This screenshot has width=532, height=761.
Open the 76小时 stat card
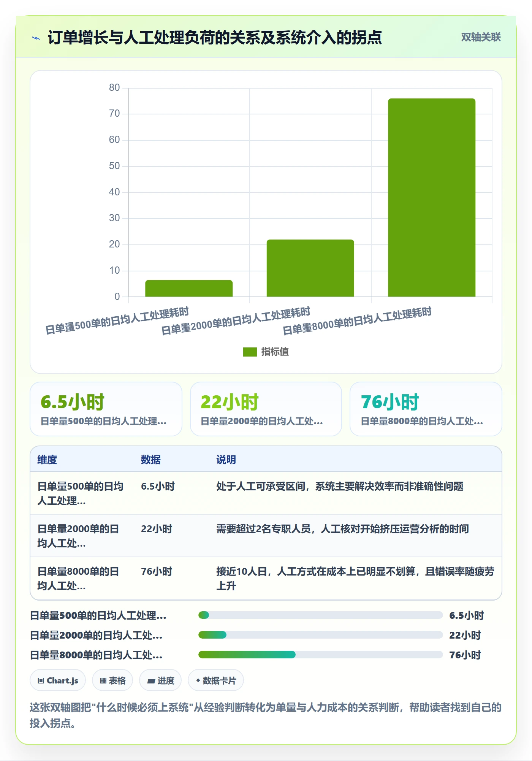pyautogui.click(x=426, y=409)
